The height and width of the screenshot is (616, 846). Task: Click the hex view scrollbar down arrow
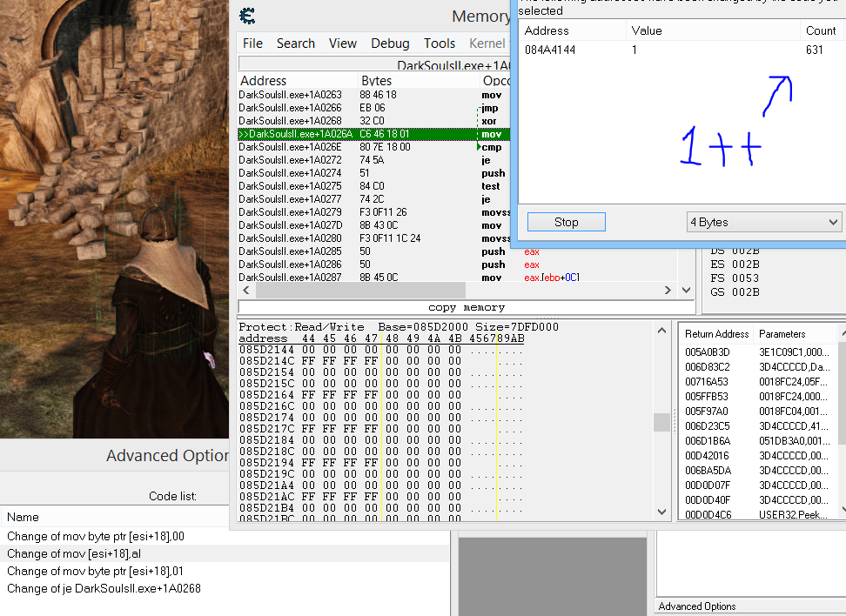(662, 512)
